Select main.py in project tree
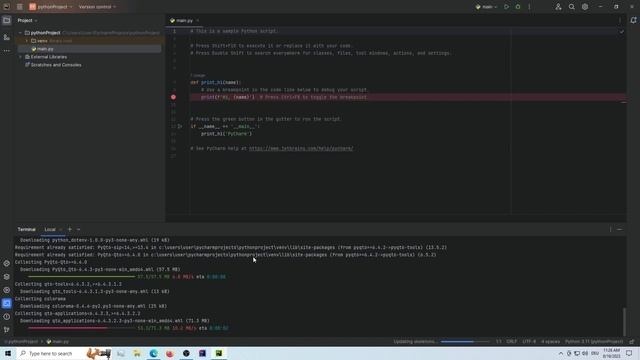The width and height of the screenshot is (640, 360). (x=89, y=49)
